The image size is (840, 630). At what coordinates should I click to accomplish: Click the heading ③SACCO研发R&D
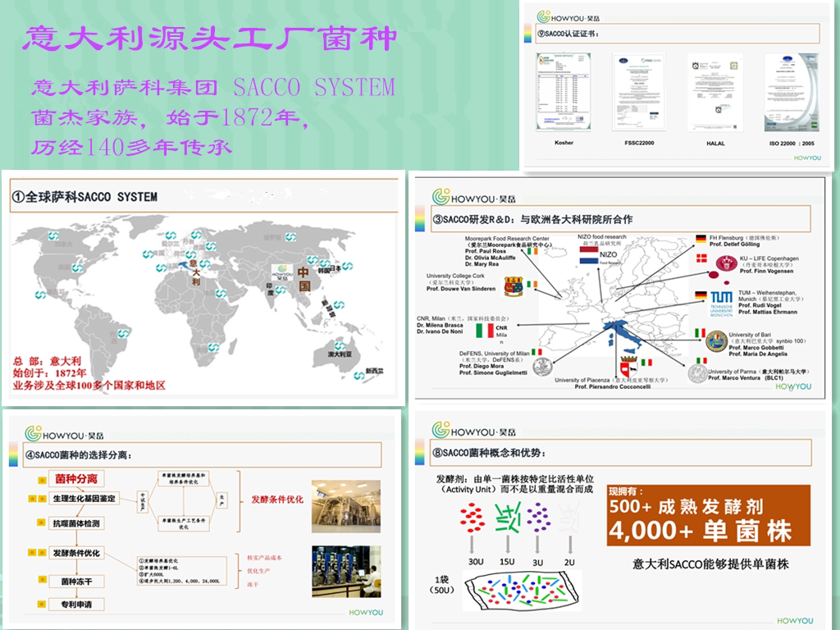[532, 219]
